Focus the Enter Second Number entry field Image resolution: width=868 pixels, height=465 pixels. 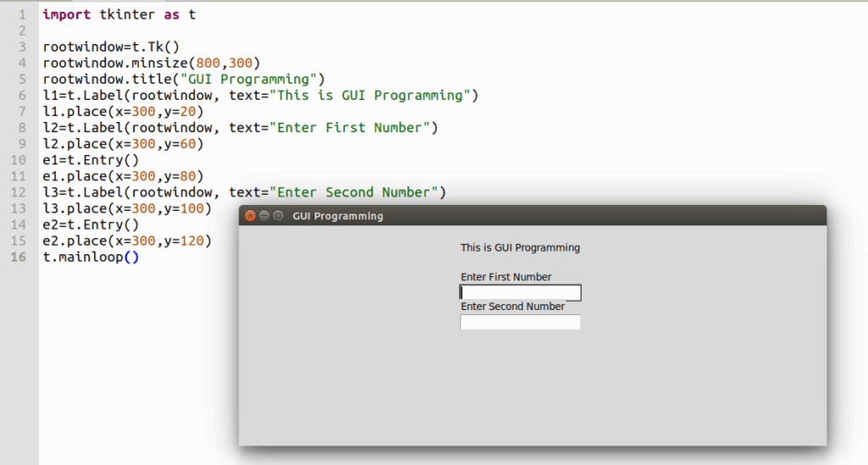(x=520, y=322)
